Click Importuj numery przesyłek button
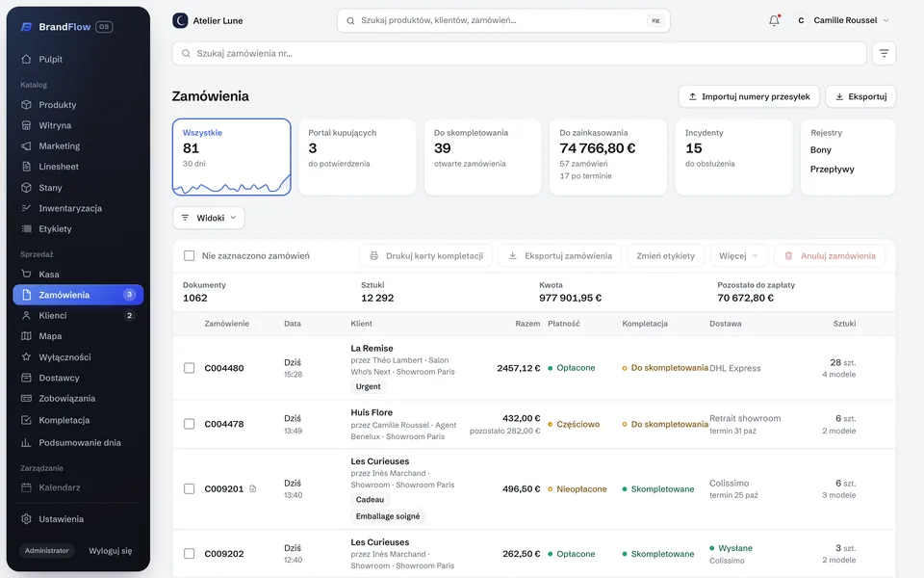 coord(749,96)
